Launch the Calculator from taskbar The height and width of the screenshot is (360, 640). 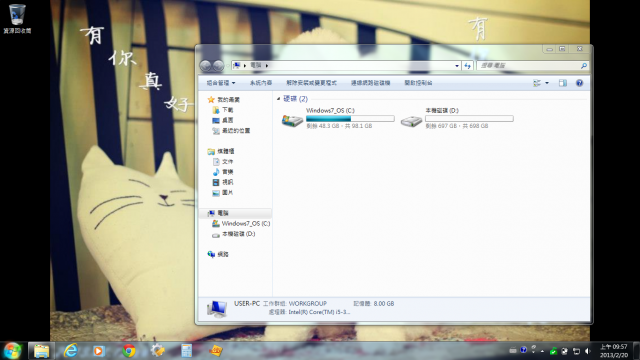tap(187, 351)
